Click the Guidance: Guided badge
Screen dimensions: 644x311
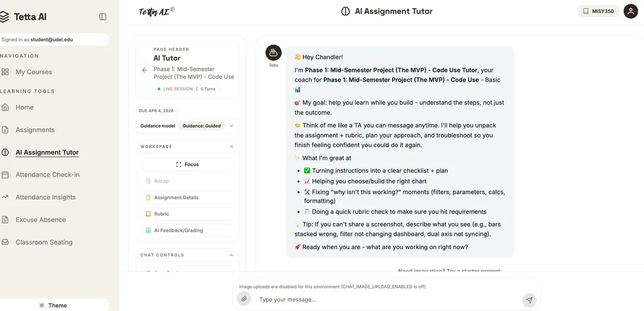point(201,126)
